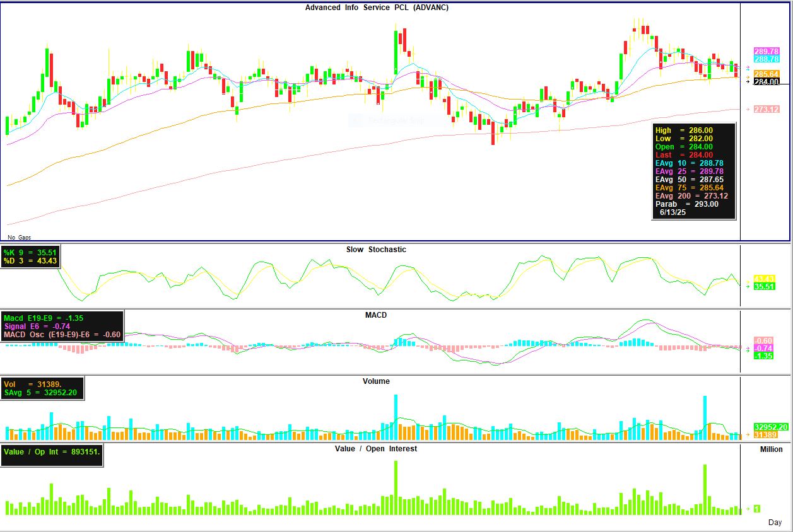793x532 pixels.
Task: Click the Volume panel title
Action: coord(376,381)
